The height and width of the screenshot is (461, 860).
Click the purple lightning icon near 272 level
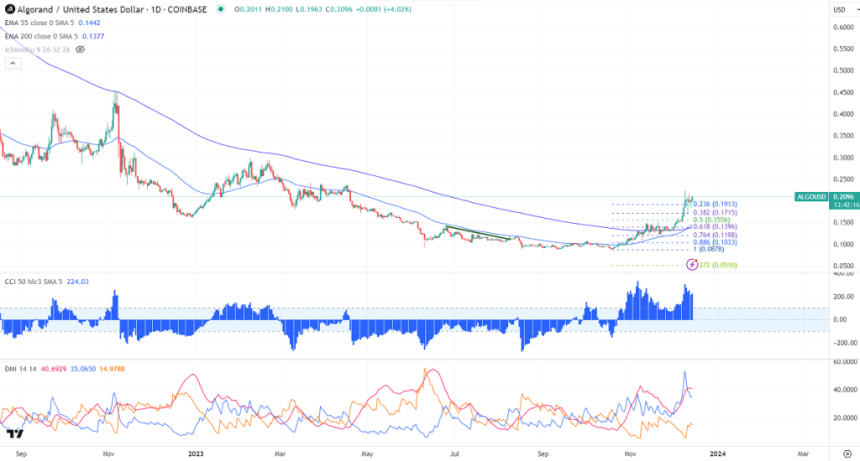pyautogui.click(x=692, y=264)
